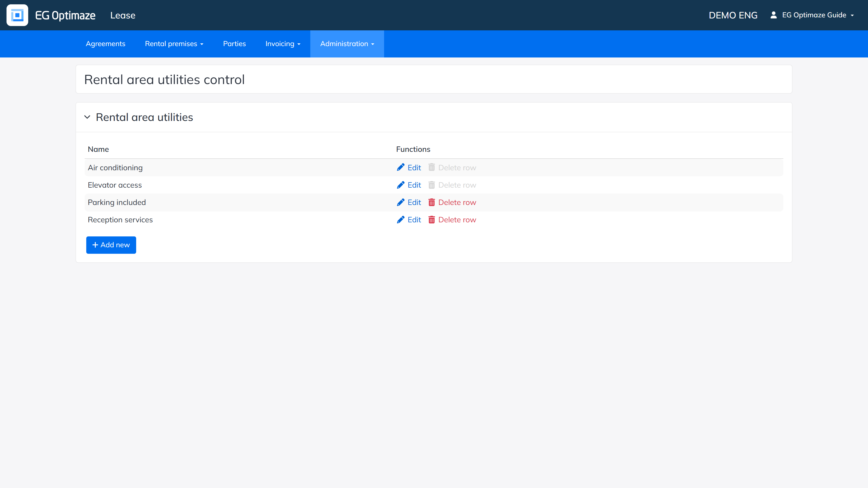The height and width of the screenshot is (488, 868).
Task: Edit the Elevator access row
Action: [x=409, y=185]
